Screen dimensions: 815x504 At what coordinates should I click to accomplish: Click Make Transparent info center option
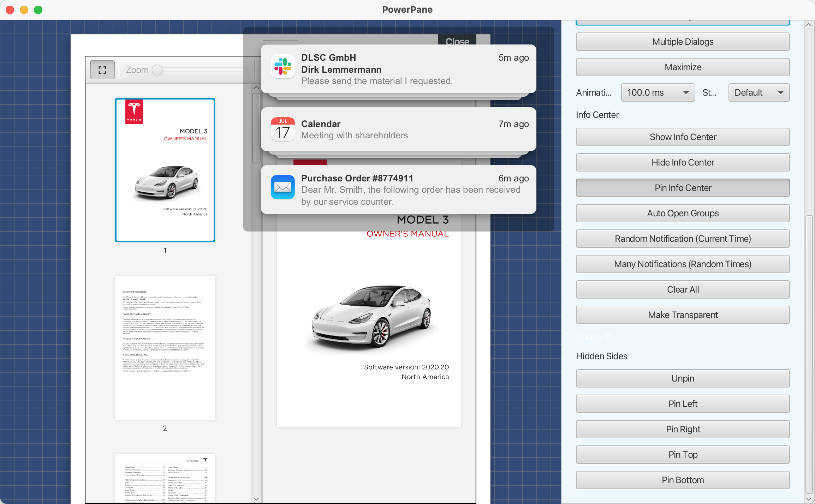[x=683, y=314]
